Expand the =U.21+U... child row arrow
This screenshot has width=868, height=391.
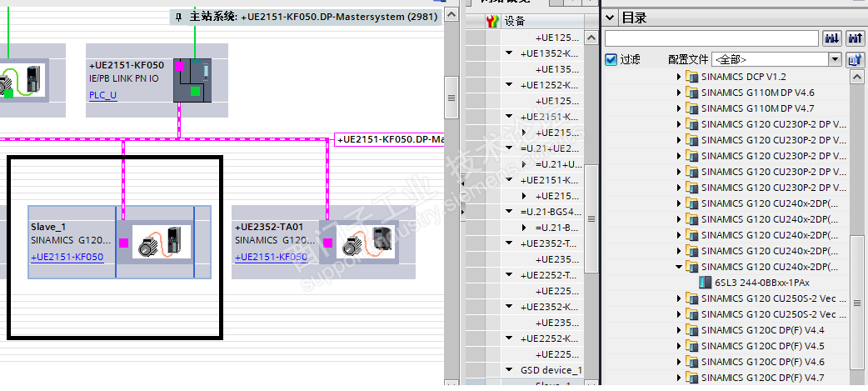[524, 164]
